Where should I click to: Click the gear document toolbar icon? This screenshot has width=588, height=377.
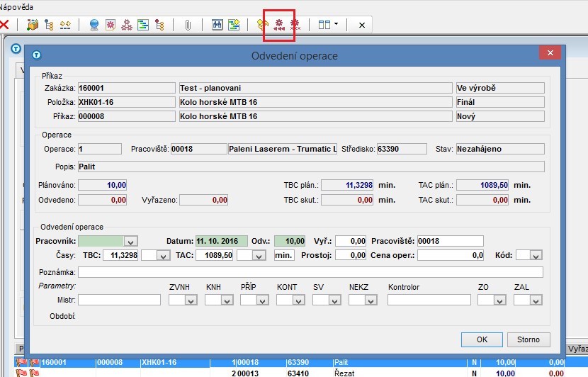tap(111, 25)
